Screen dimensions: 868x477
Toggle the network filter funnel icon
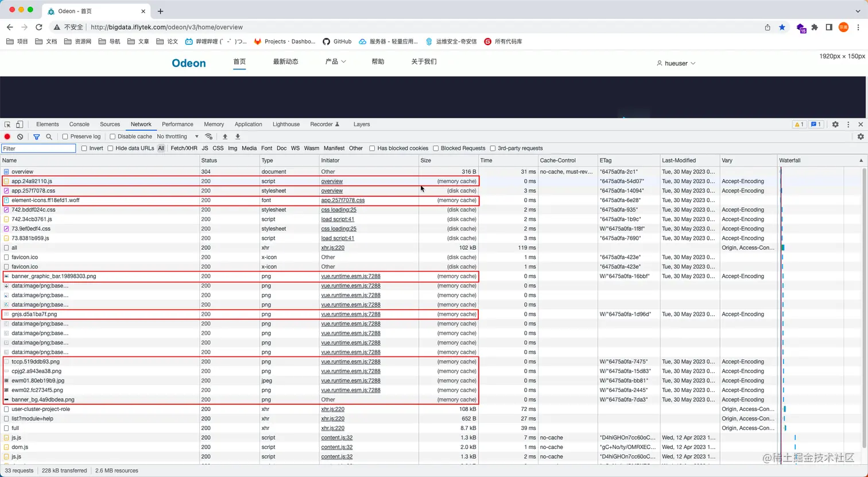[36, 137]
